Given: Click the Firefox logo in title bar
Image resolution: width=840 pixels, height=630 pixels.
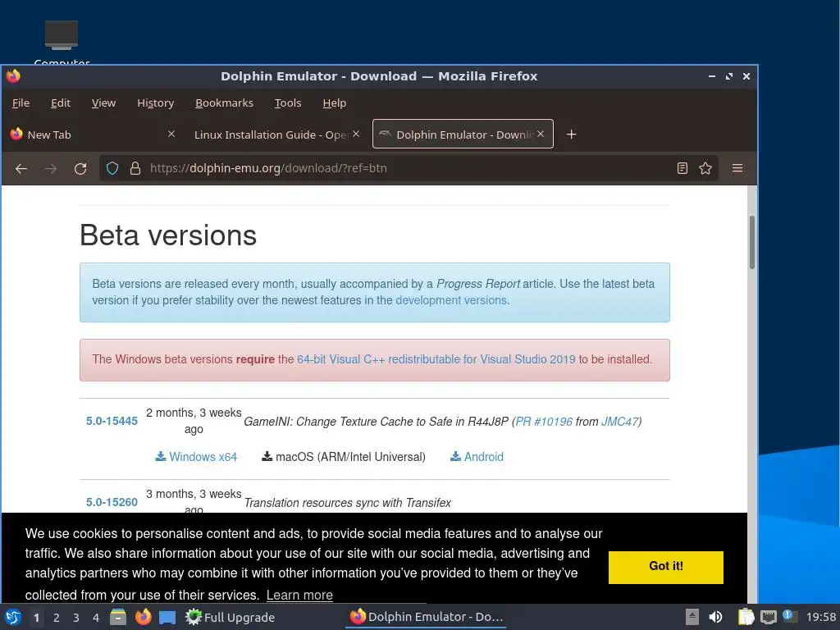Looking at the screenshot, I should point(13,76).
